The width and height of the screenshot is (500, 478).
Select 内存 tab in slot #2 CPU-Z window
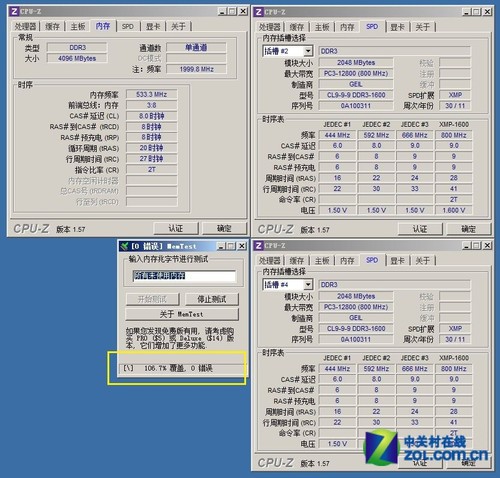tap(347, 27)
